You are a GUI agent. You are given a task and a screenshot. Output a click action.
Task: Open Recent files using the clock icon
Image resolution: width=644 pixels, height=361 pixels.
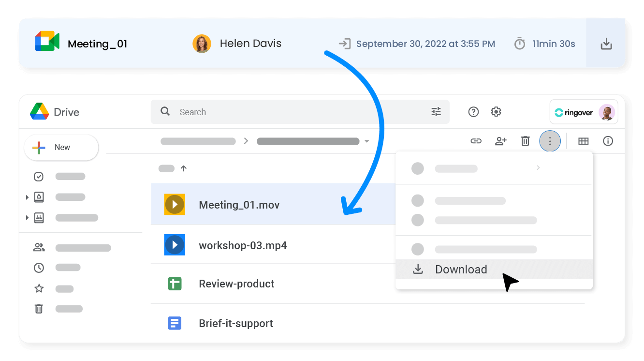(x=39, y=267)
